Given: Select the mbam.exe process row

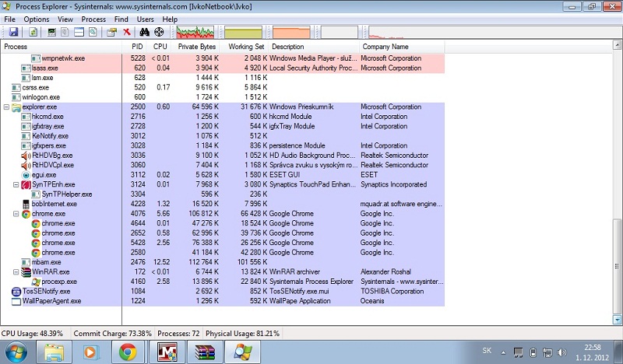Looking at the screenshot, I should (47, 262).
